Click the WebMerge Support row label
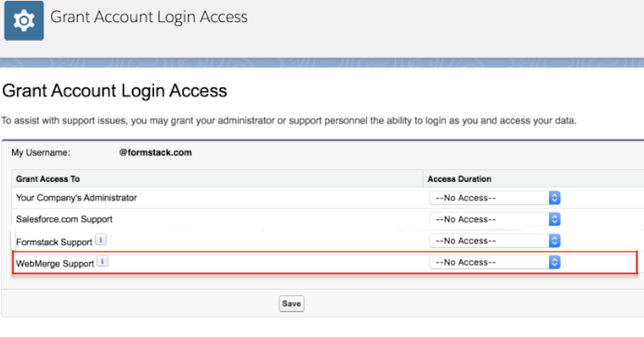644x337 pixels. [x=55, y=264]
